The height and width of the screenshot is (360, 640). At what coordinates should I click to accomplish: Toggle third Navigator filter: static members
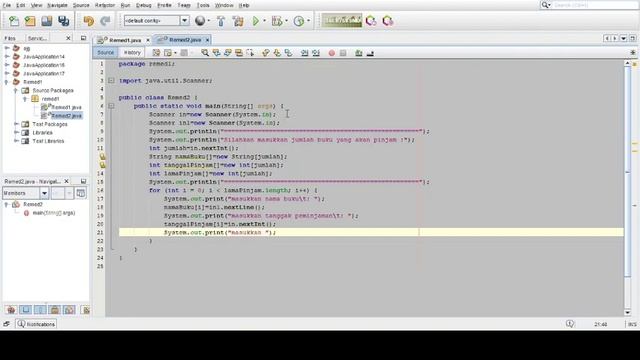click(x=40, y=310)
